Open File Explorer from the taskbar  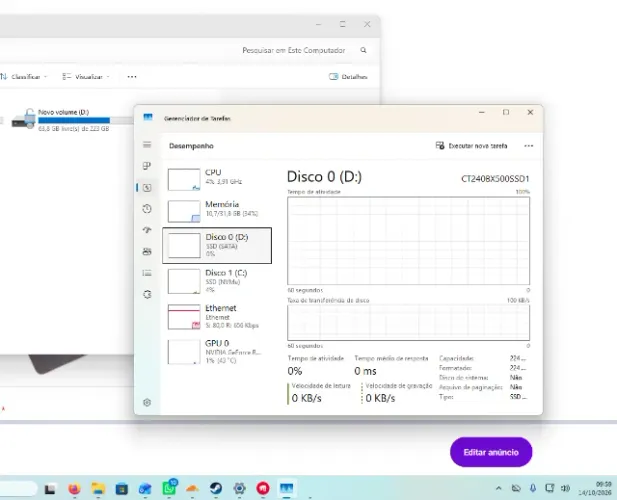pyautogui.click(x=98, y=489)
